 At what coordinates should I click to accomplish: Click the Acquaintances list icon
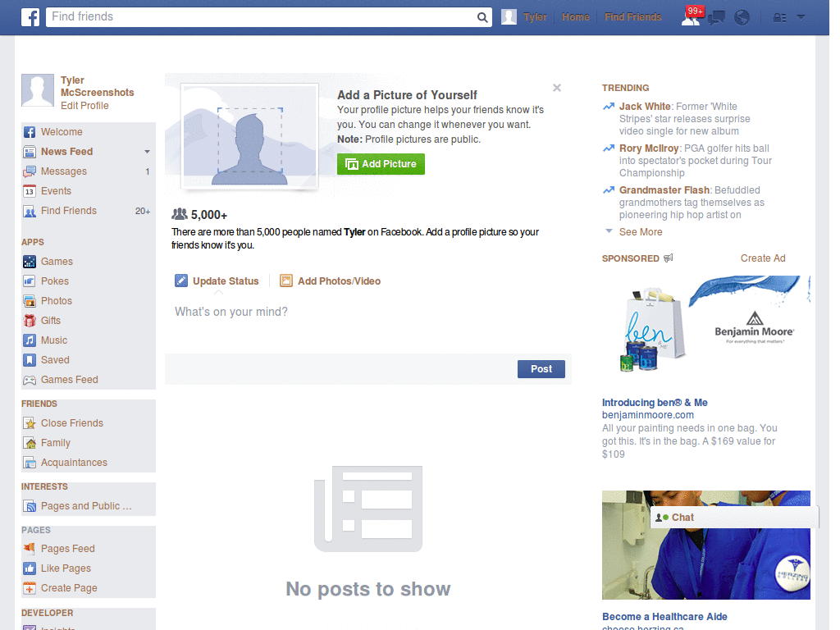pos(30,463)
